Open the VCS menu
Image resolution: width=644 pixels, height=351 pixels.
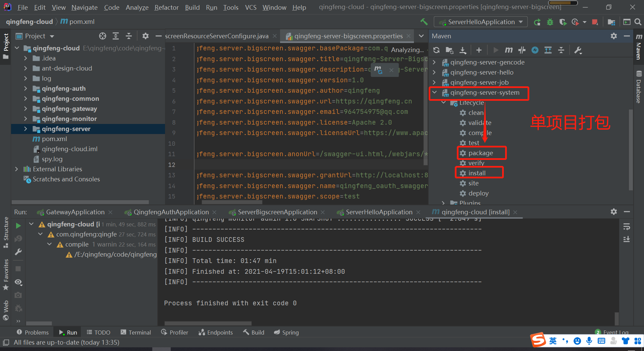click(251, 7)
